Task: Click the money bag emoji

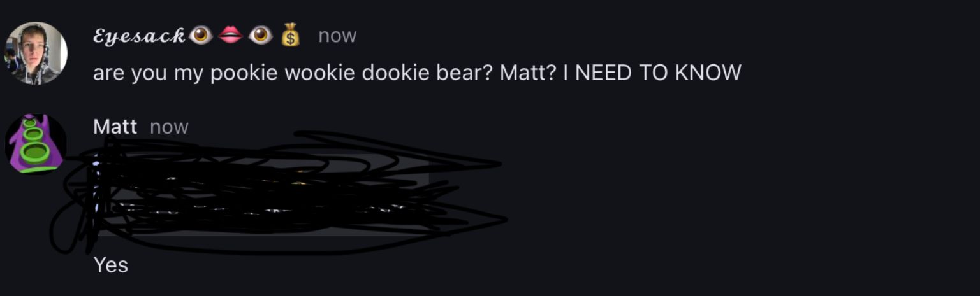Action: 290,36
